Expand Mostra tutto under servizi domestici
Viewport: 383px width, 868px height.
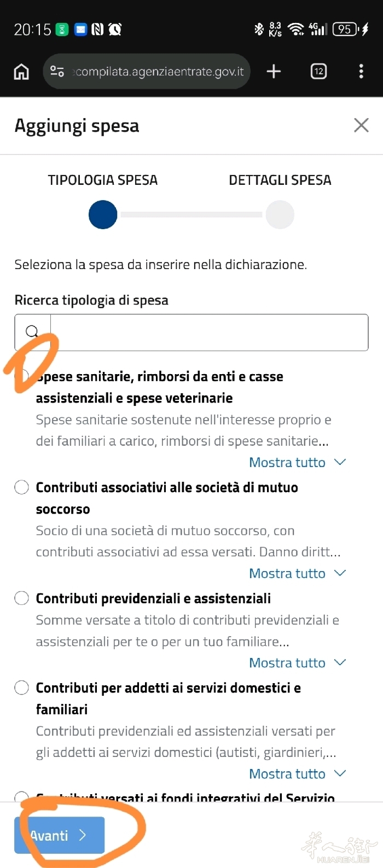[297, 773]
